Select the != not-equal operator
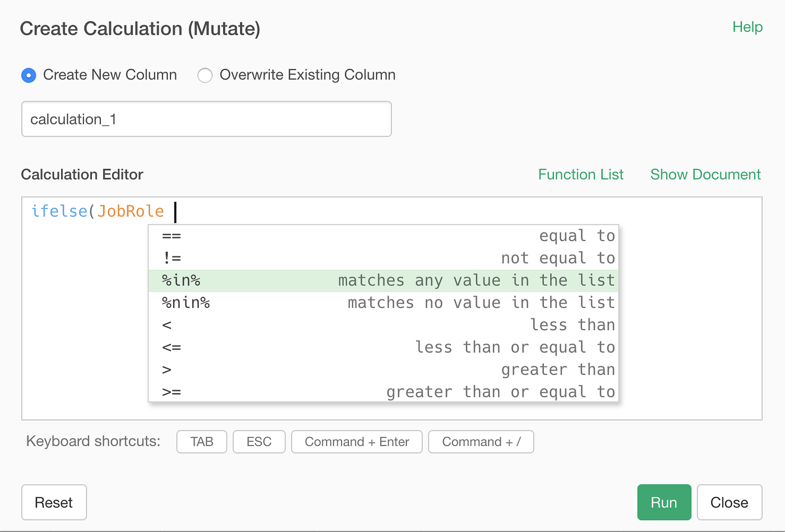 [383, 258]
